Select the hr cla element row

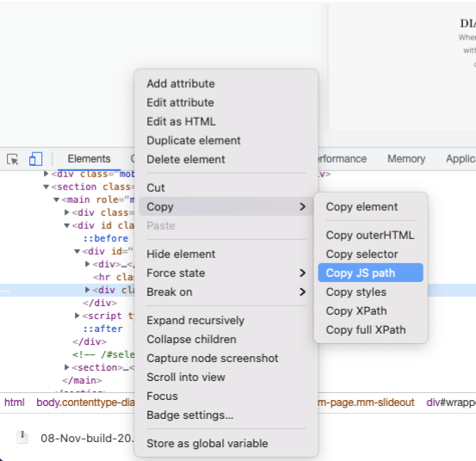coord(114,277)
